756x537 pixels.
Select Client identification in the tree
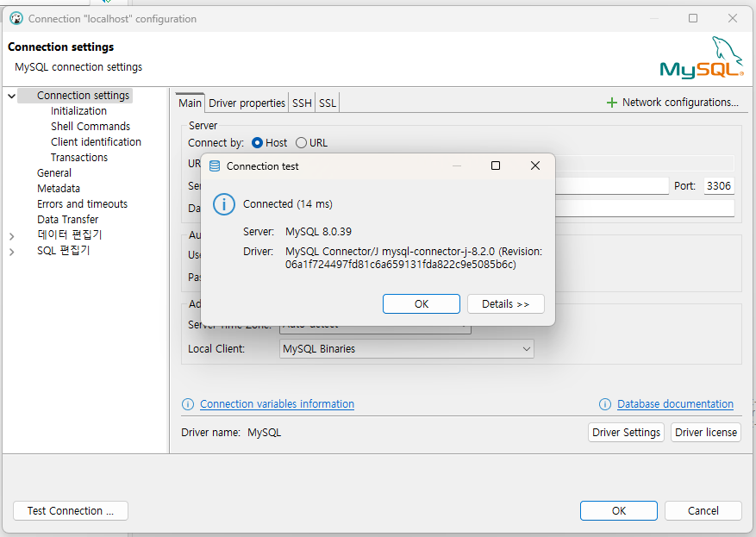coord(96,141)
